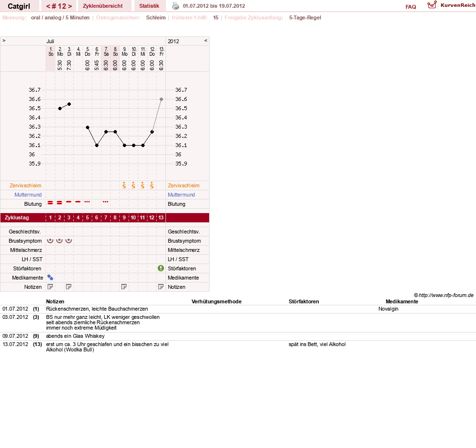Open the note icon for cycle day 9

(x=124, y=287)
